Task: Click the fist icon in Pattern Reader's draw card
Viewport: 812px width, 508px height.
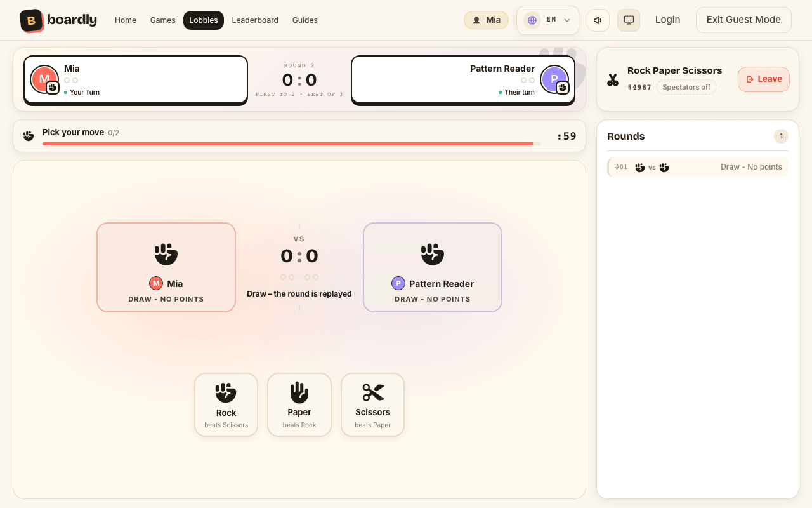Action: point(433,254)
